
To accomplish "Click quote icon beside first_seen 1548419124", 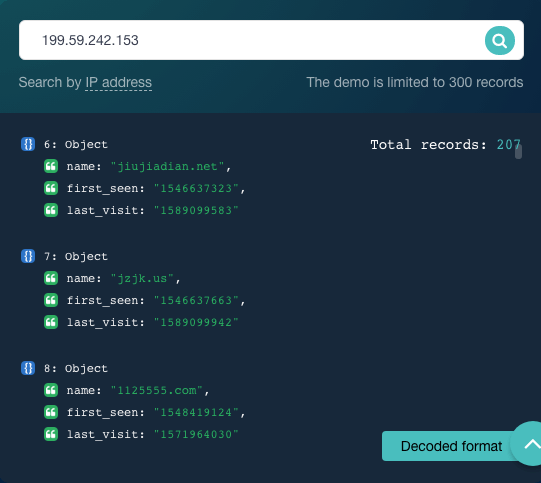I will (x=51, y=412).
